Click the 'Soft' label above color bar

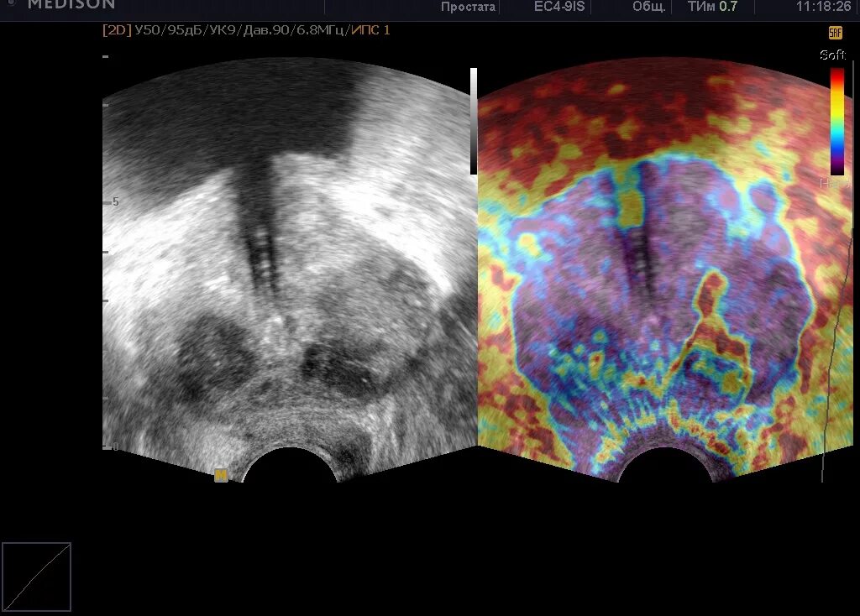click(832, 55)
